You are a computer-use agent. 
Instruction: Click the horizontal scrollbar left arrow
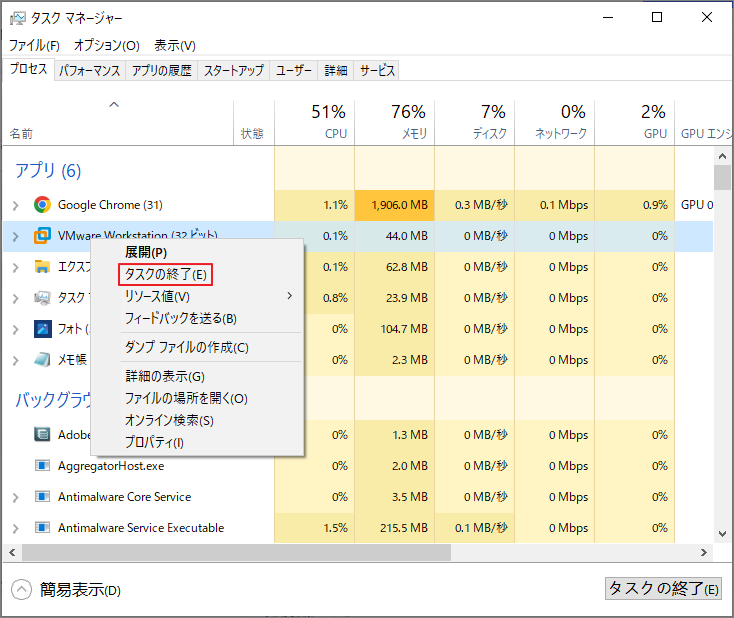[12, 553]
